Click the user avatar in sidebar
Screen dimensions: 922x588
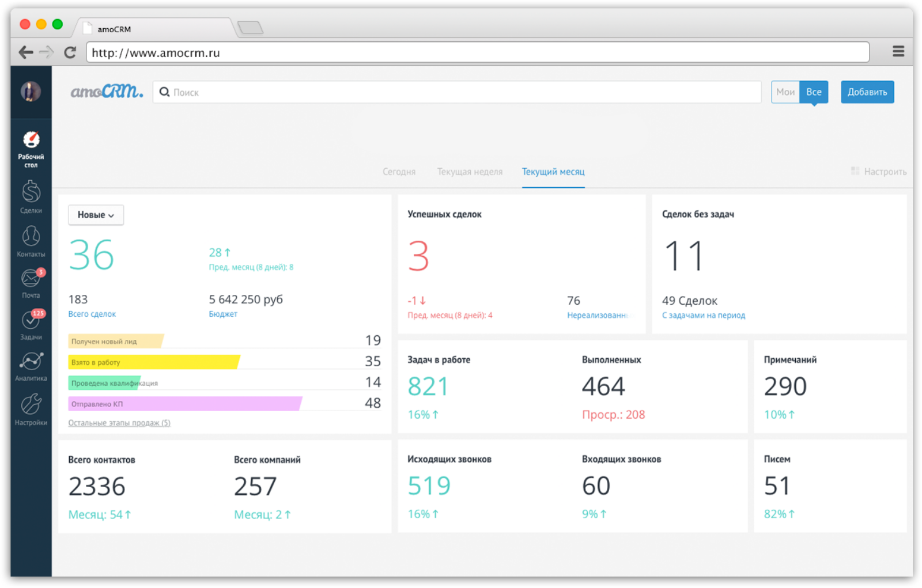(x=31, y=92)
